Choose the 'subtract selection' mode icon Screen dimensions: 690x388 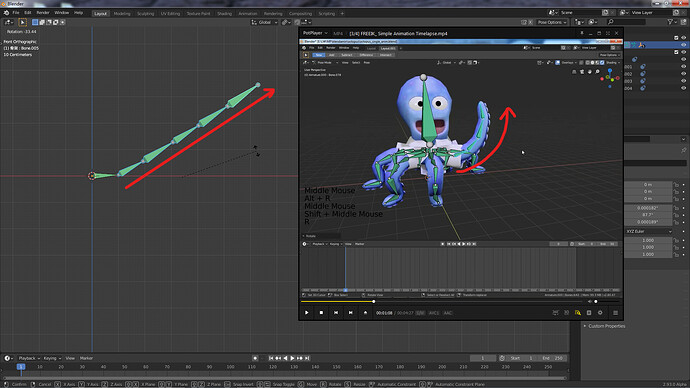[x=49, y=22]
